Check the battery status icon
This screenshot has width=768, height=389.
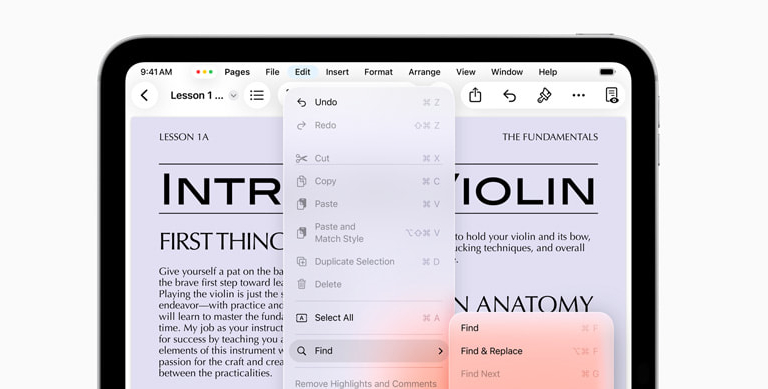tap(607, 72)
